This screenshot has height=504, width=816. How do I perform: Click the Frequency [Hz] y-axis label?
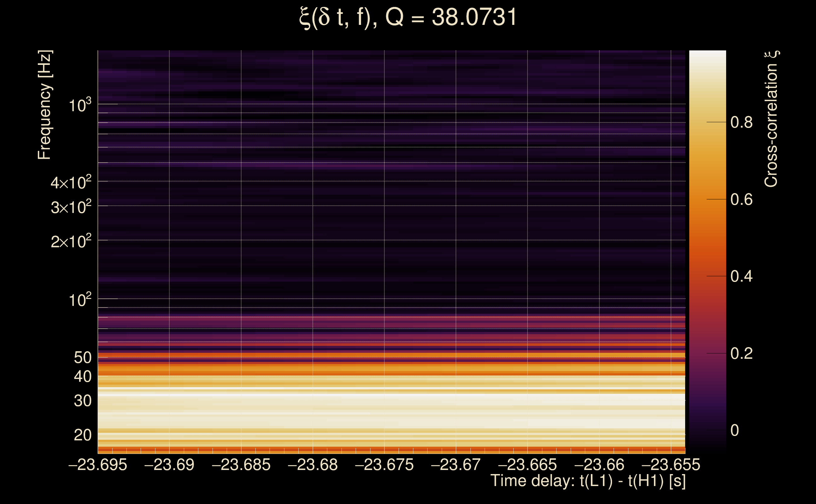[44, 105]
